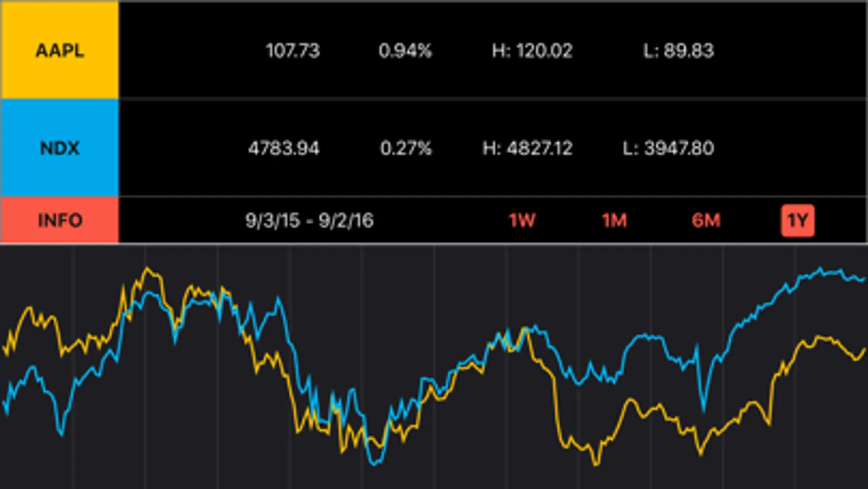
Task: Select the highlighted 1Y range
Action: coord(797,221)
